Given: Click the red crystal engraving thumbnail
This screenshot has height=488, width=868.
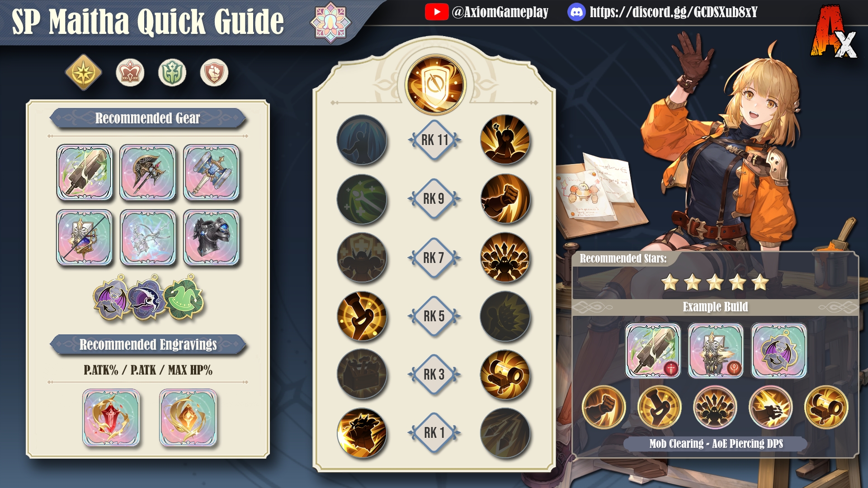Looking at the screenshot, I should coord(111,418).
